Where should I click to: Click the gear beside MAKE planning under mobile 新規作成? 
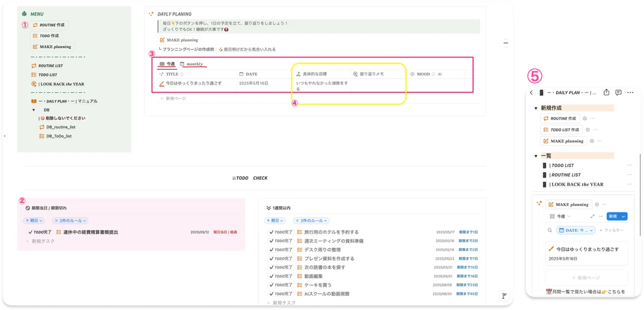click(591, 141)
